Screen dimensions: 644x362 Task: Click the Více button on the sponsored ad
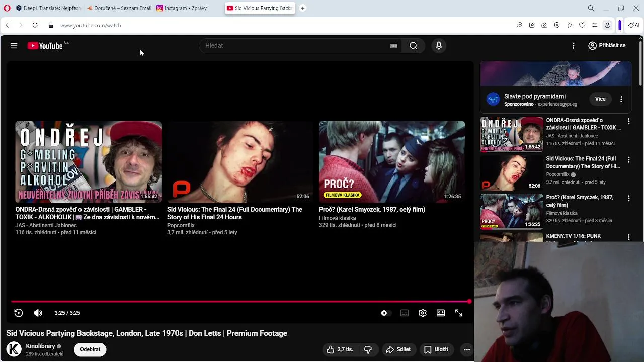point(600,99)
